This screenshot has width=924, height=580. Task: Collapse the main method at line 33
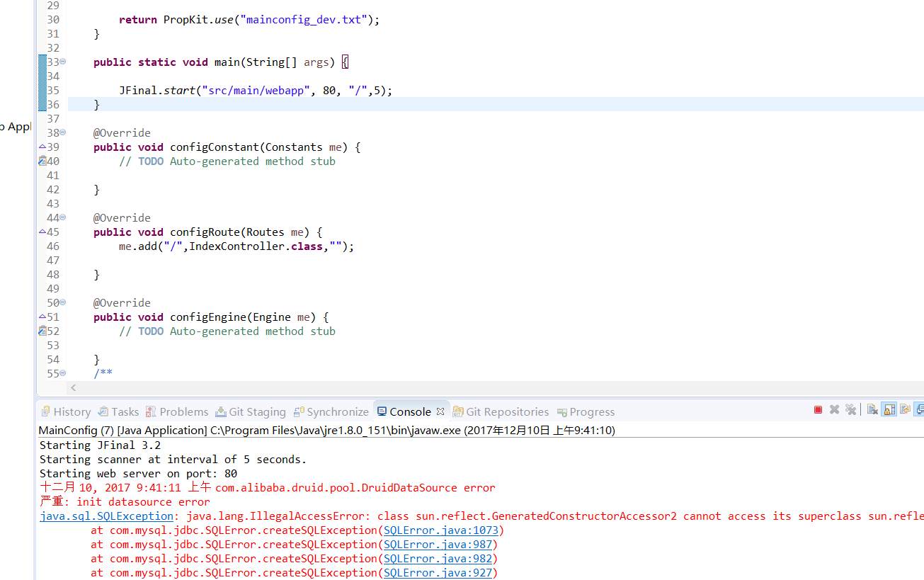[63, 62]
